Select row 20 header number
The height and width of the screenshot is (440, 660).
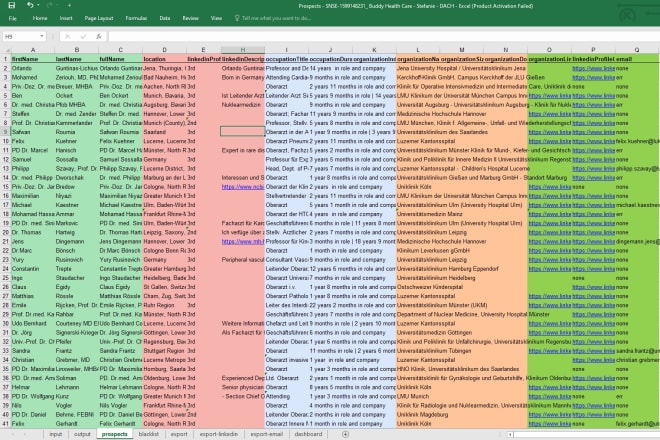click(x=6, y=232)
